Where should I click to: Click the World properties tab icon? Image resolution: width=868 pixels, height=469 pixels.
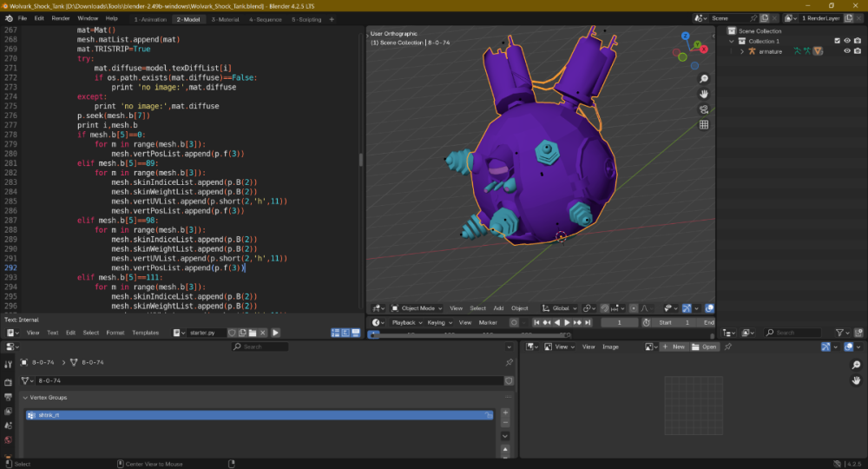pyautogui.click(x=8, y=440)
